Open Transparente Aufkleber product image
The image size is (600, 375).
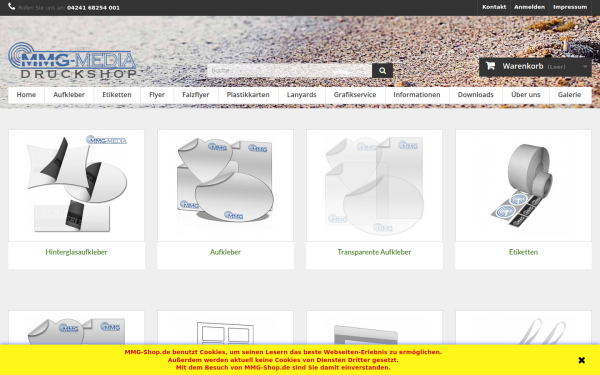(374, 186)
